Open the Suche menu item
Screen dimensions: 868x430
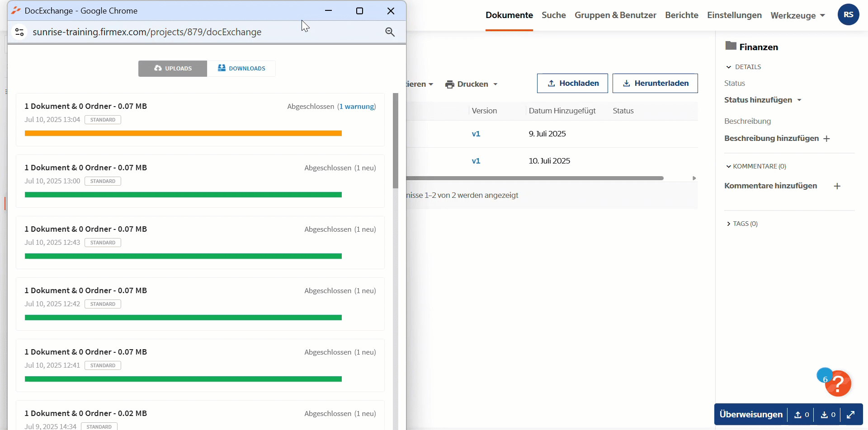tap(554, 15)
